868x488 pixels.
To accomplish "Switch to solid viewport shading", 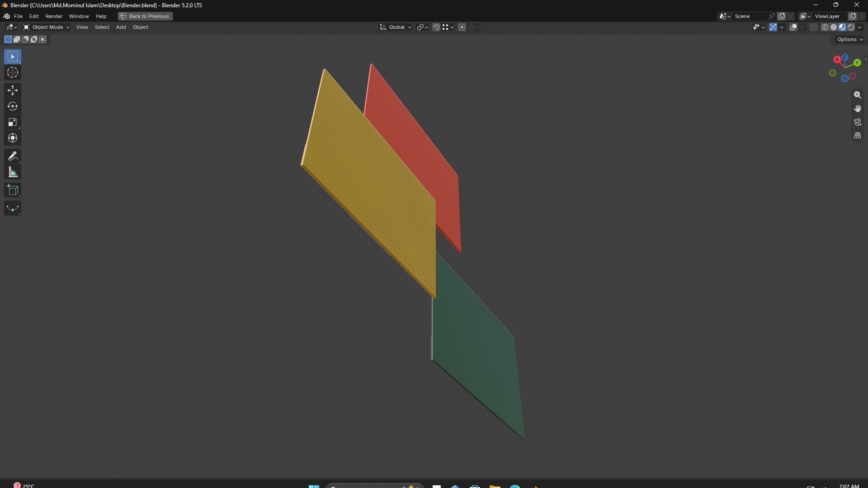I will tap(834, 27).
